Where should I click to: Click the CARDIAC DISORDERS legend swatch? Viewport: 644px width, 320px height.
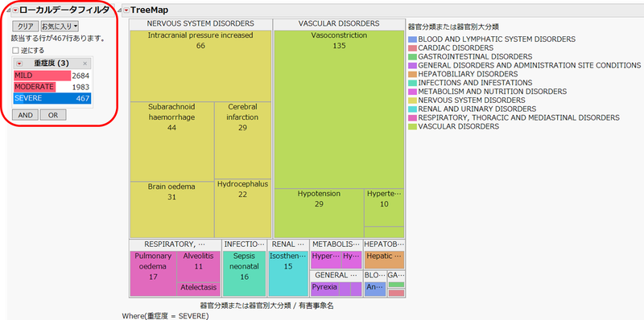(412, 48)
